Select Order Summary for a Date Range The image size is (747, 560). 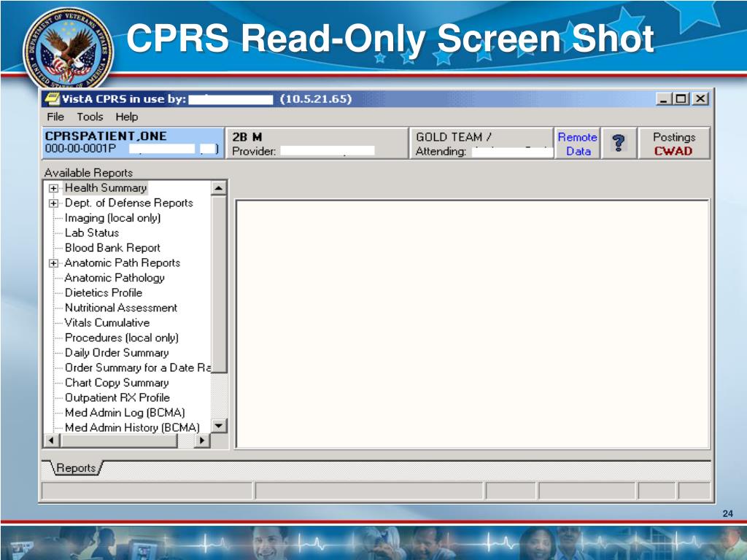pos(137,367)
